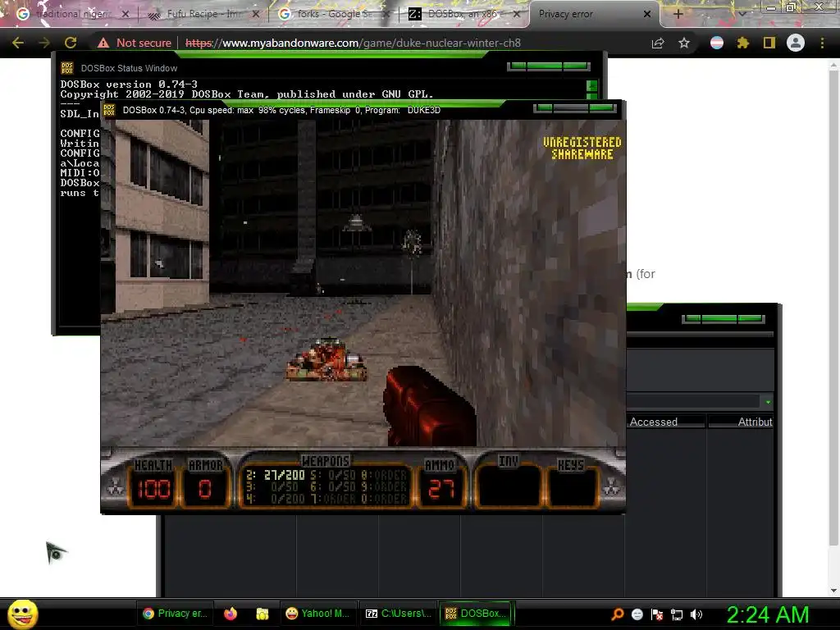Click the Keys box in HUD
840x630 pixels.
pos(571,486)
